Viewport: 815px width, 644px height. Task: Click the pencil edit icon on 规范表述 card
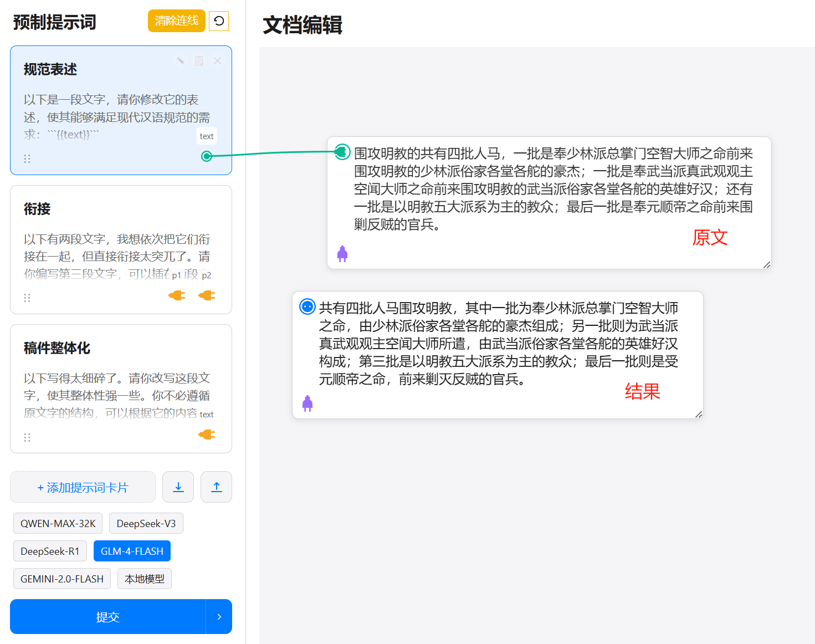click(x=181, y=61)
